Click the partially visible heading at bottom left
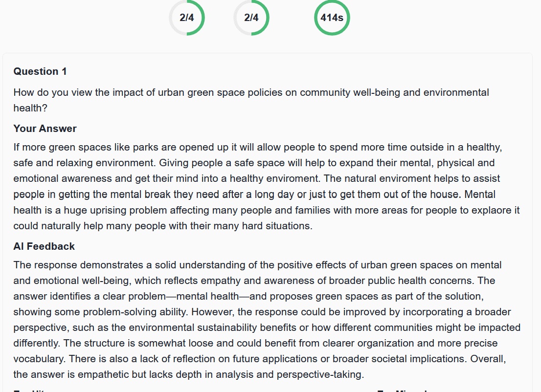This screenshot has width=541, height=392. point(30,391)
